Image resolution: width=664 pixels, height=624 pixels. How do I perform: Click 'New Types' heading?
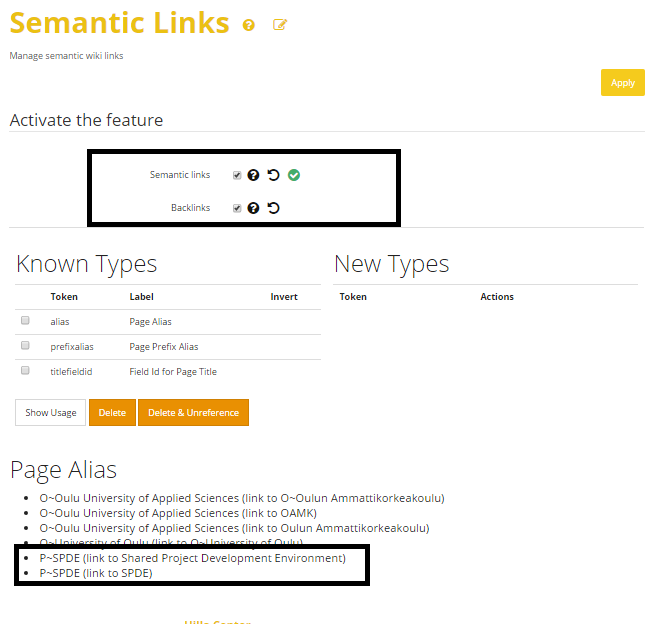click(391, 264)
